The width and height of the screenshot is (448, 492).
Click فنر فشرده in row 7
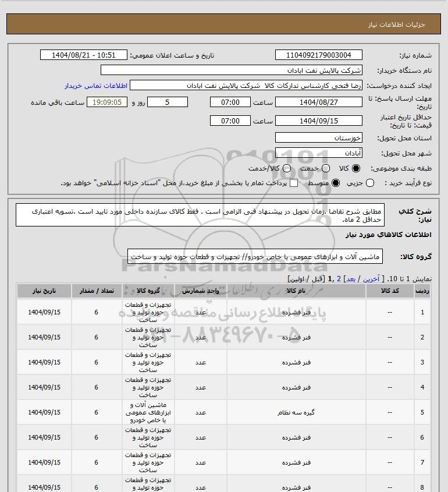tap(296, 462)
